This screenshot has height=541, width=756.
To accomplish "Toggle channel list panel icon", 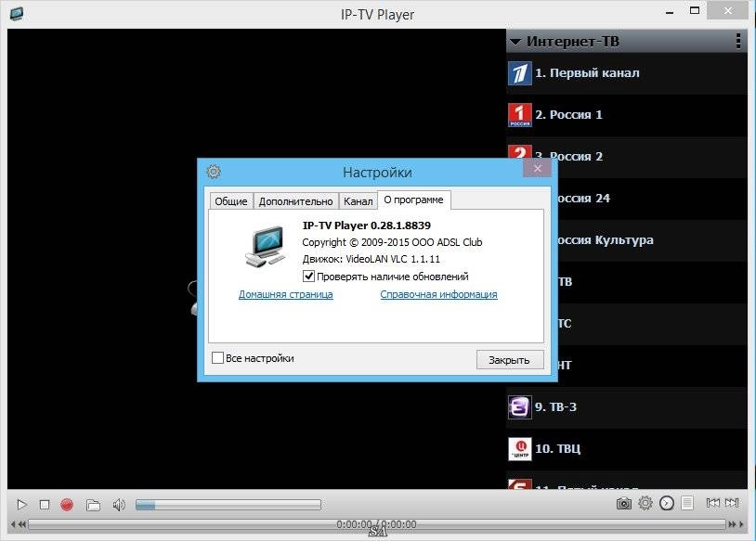I will [x=687, y=504].
